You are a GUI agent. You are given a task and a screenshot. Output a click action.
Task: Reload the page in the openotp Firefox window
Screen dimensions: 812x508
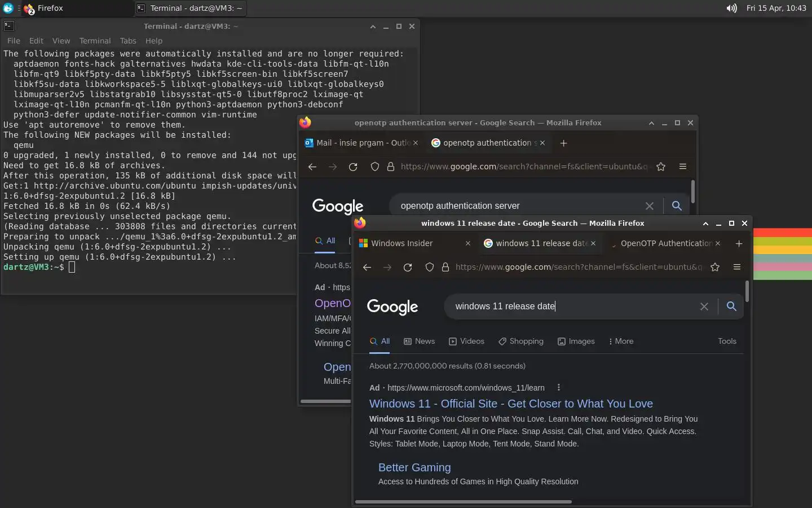click(353, 167)
